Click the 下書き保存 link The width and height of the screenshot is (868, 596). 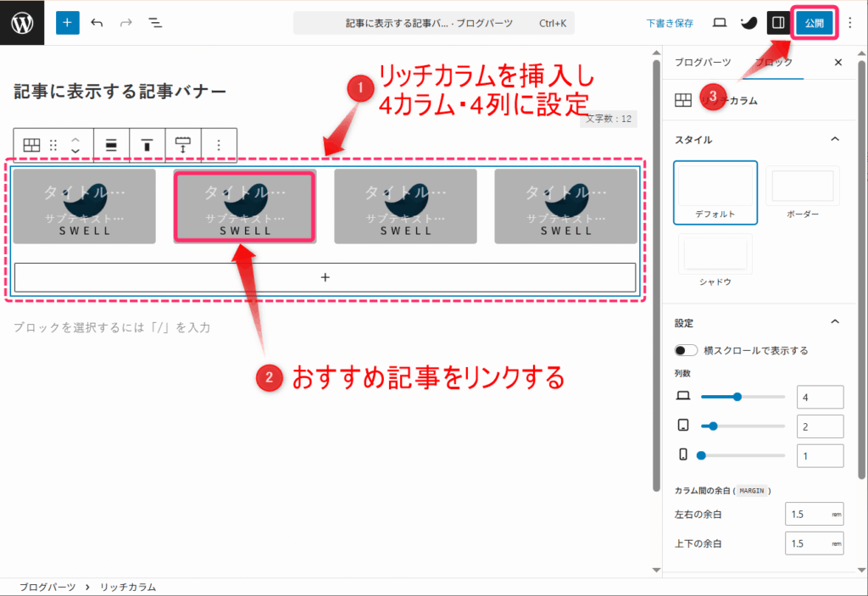point(670,23)
